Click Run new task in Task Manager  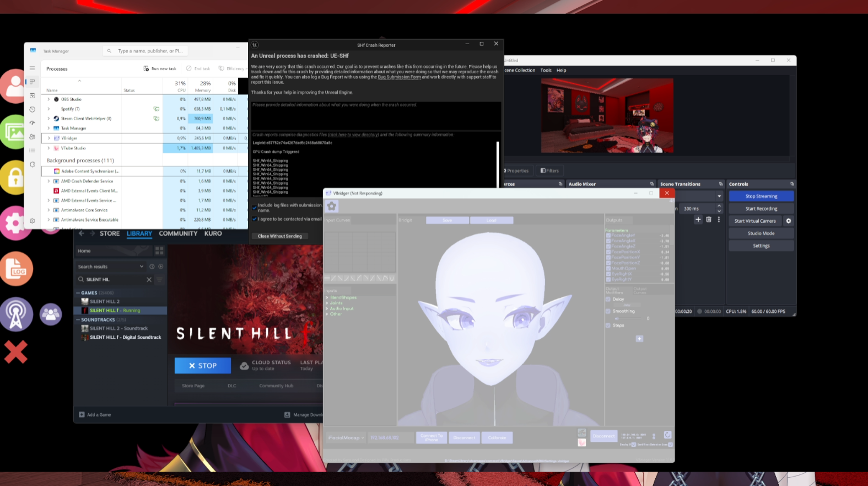160,69
